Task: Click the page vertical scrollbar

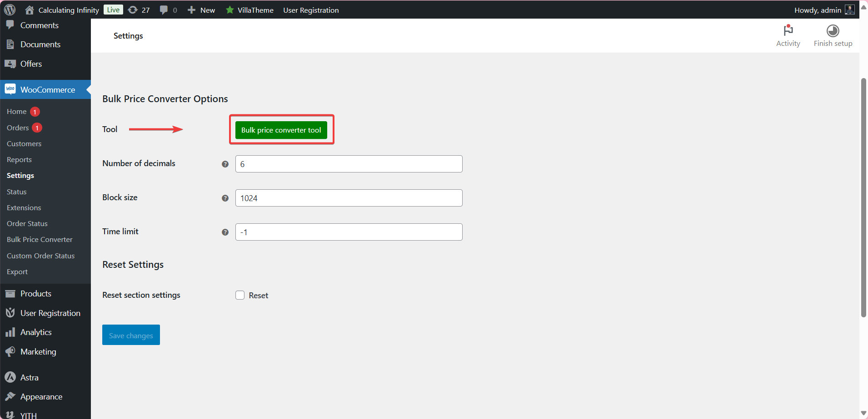Action: click(863, 197)
